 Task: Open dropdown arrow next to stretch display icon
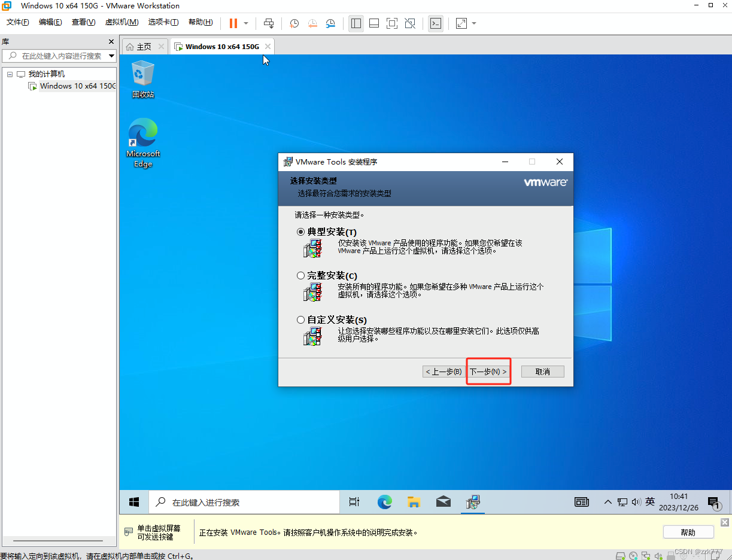[x=474, y=23]
